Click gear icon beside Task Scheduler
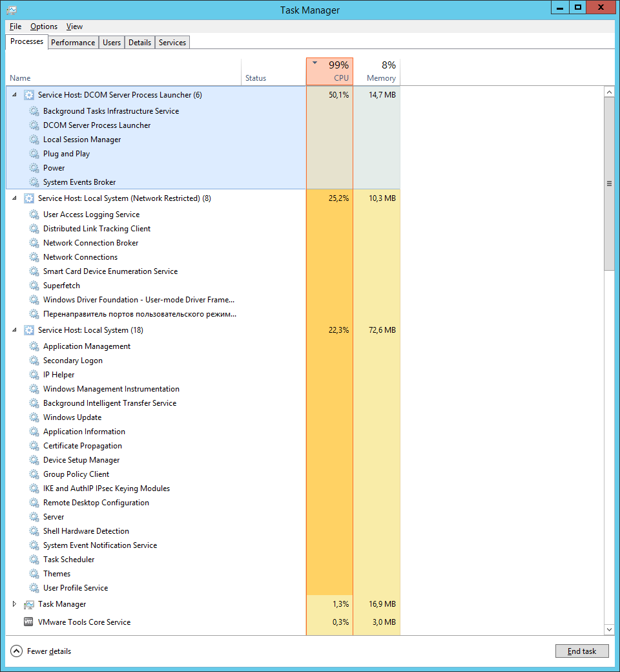This screenshot has height=672, width=620. 34,560
